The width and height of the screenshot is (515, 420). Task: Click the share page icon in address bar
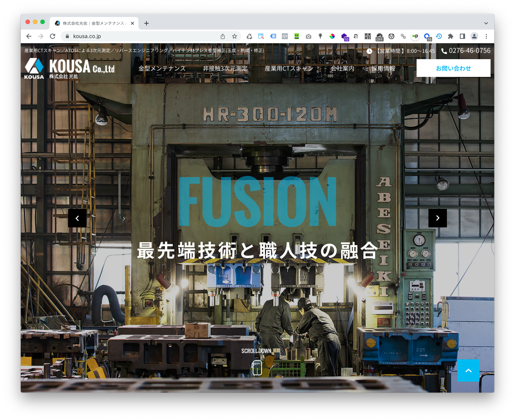(x=223, y=36)
